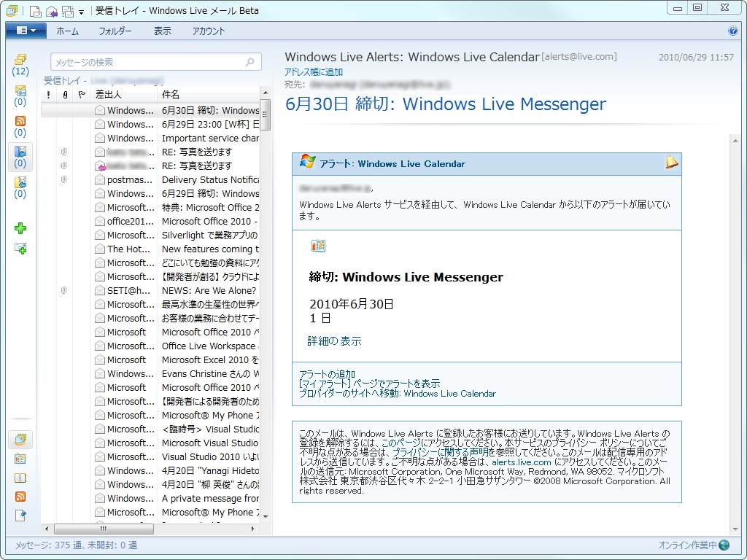Screen dimensions: 747x560
Task: Switch to the Newsgroups view icon
Action: 20,516
